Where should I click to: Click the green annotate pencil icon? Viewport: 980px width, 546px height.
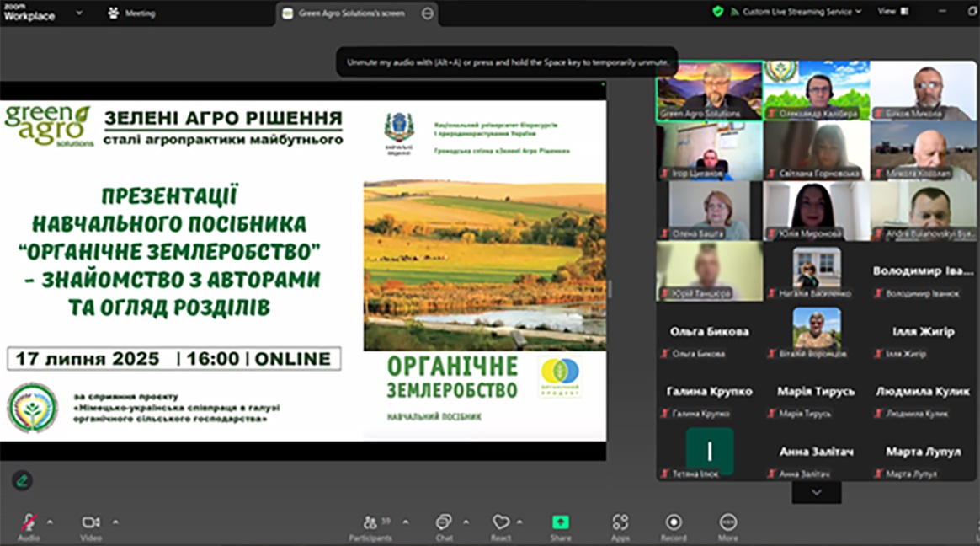tap(23, 480)
